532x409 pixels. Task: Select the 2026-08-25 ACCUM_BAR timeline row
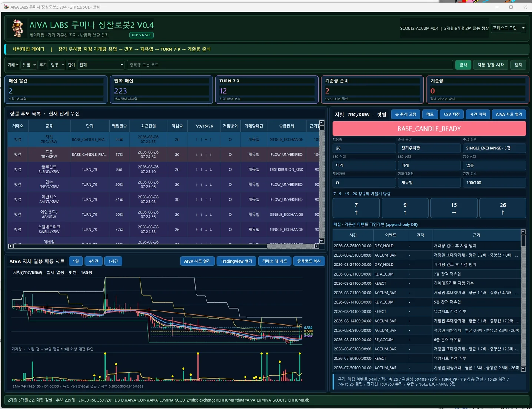pos(426,255)
